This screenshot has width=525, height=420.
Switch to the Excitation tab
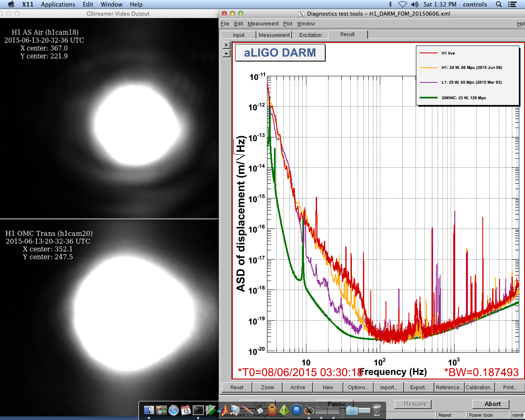pyautogui.click(x=310, y=35)
